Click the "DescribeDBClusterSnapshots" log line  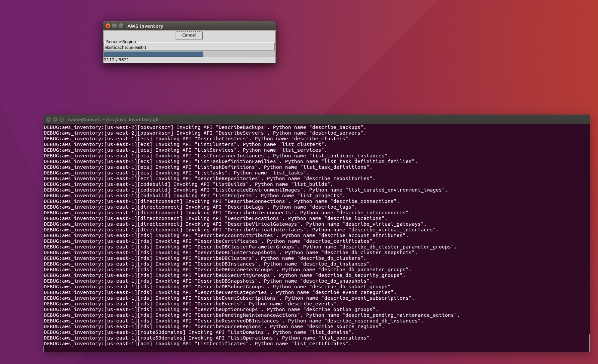tap(230, 252)
